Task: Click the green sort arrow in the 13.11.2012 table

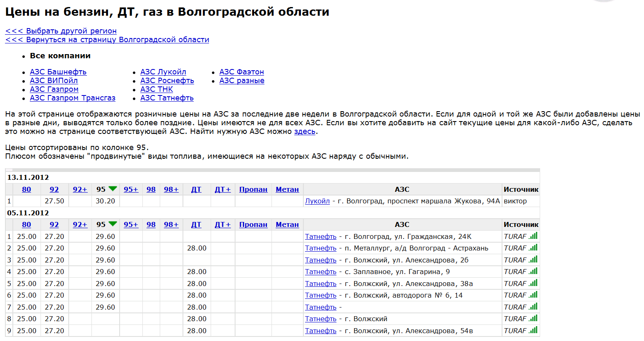Action: point(113,189)
